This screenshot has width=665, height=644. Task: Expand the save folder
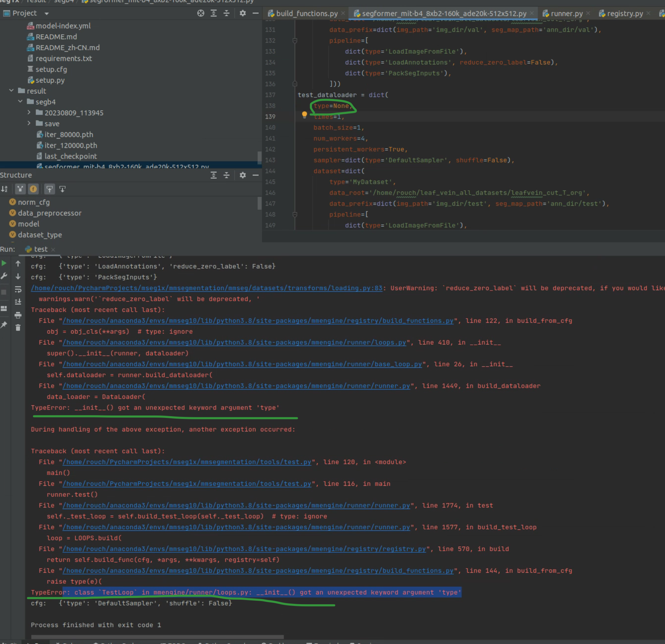pyautogui.click(x=29, y=124)
